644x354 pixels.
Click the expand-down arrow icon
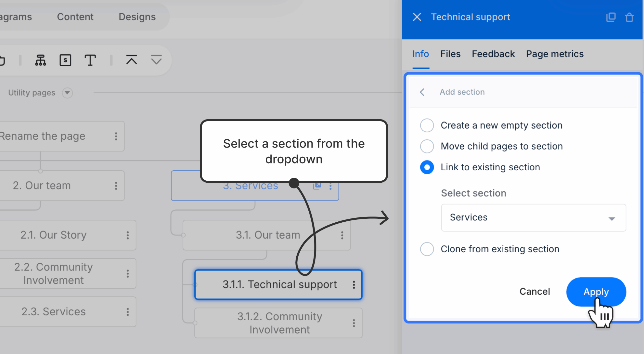point(156,60)
